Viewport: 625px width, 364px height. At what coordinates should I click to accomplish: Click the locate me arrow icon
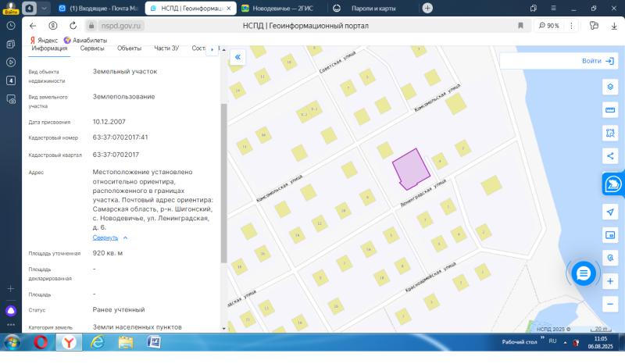click(610, 212)
